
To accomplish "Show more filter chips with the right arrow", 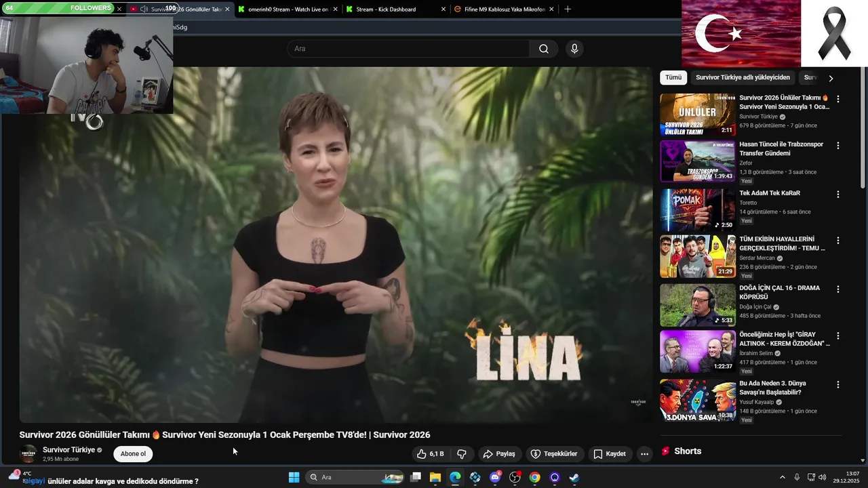I will point(831,78).
